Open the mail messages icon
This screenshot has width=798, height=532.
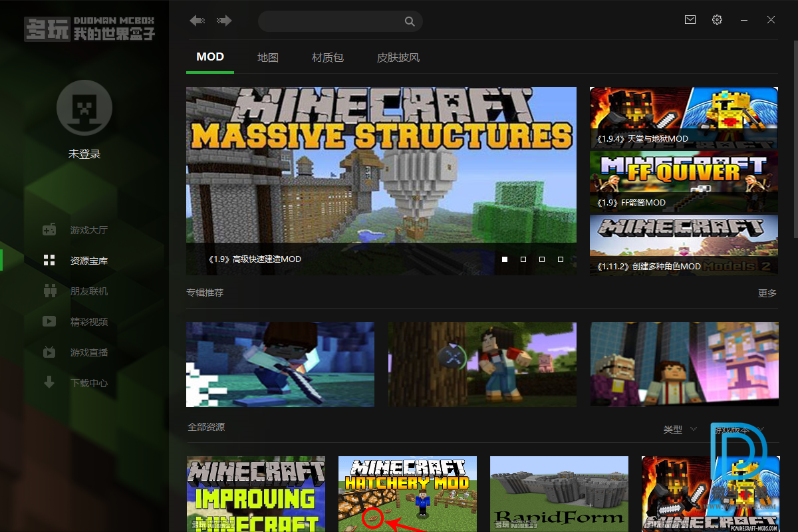tap(690, 20)
